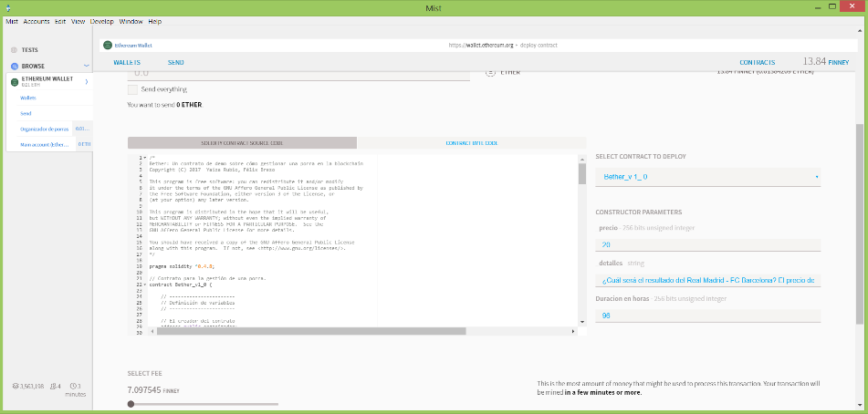This screenshot has width=868, height=414.
Task: Click the contract Bether_v1_0 code line
Action: tap(181, 285)
